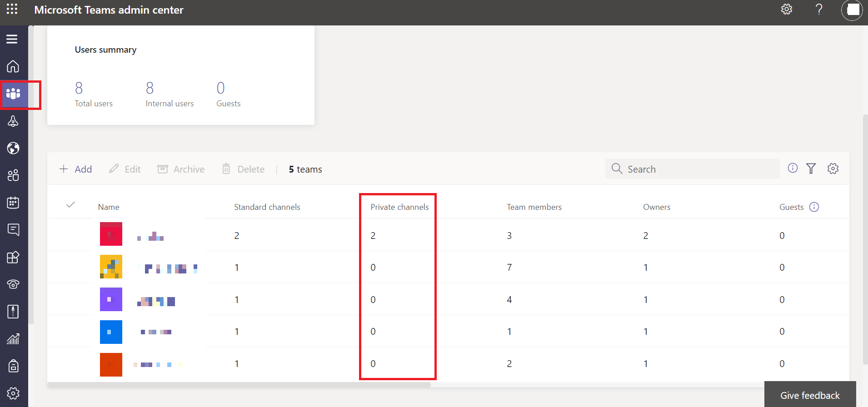Open the table column settings gear
This screenshot has width=868, height=407.
(833, 169)
